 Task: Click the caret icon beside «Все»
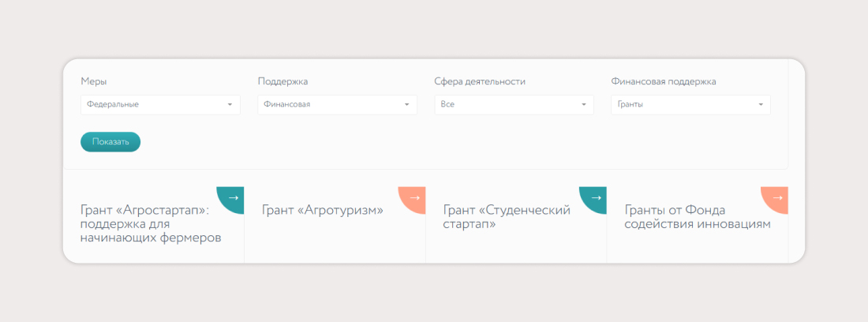point(583,105)
